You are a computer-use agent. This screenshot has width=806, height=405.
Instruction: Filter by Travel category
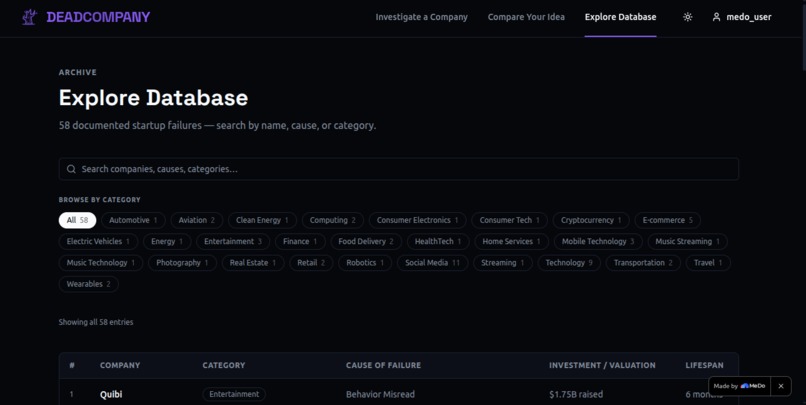[x=708, y=263]
